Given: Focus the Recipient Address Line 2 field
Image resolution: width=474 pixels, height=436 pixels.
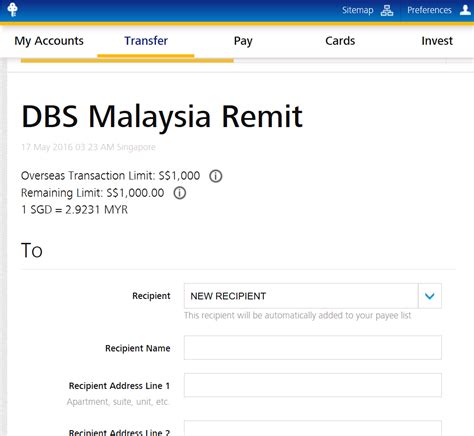Looking at the screenshot, I should click(313, 428).
